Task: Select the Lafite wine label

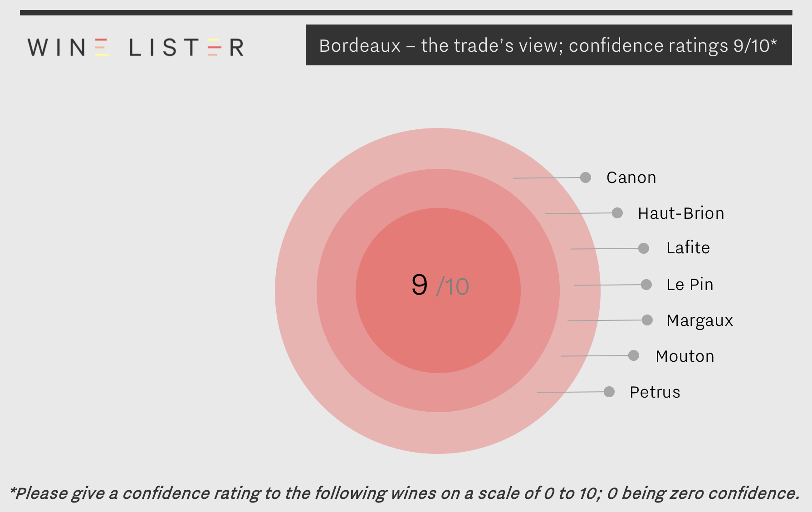Action: pyautogui.click(x=688, y=248)
